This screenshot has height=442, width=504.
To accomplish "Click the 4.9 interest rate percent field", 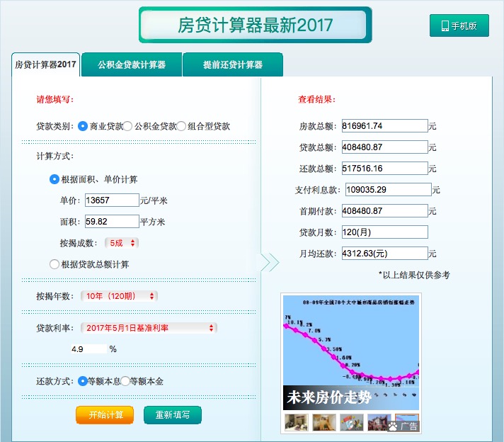I will [x=88, y=349].
